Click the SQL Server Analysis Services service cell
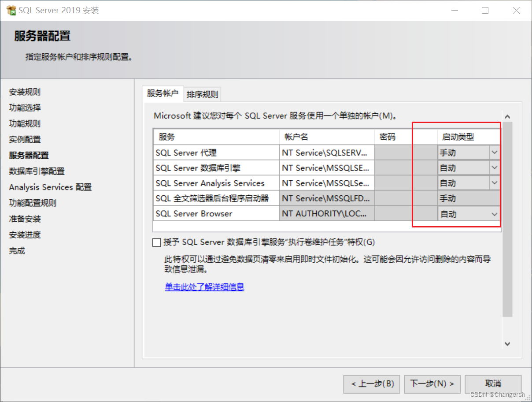 tap(216, 183)
